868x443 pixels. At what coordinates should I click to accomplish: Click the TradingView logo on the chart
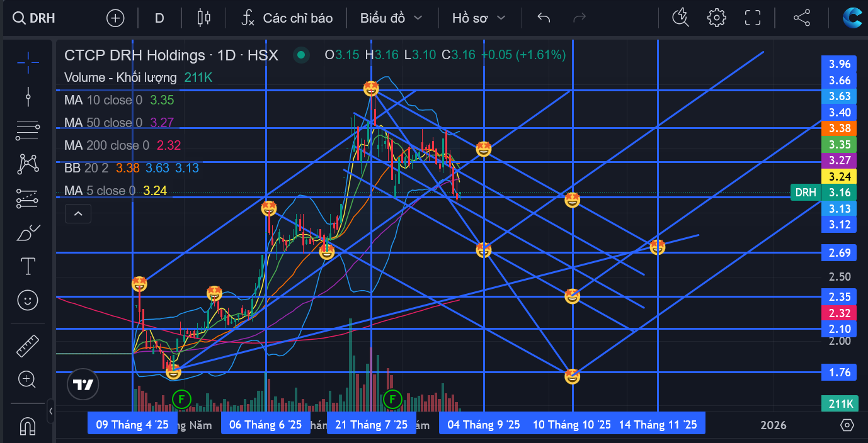pos(83,384)
